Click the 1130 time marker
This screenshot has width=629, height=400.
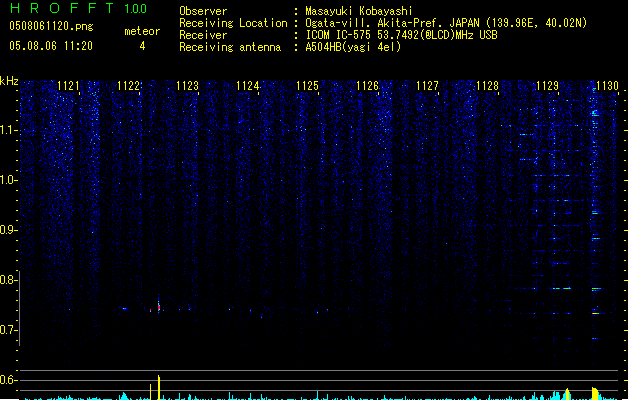[607, 86]
